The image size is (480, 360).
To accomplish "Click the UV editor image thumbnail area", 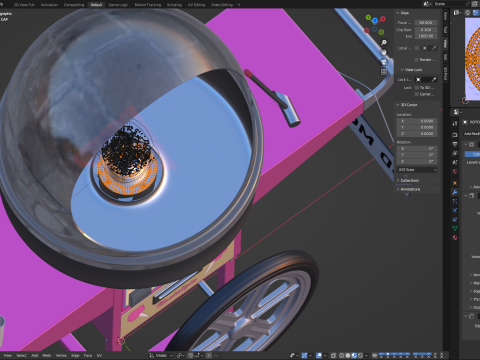I will tap(472, 59).
